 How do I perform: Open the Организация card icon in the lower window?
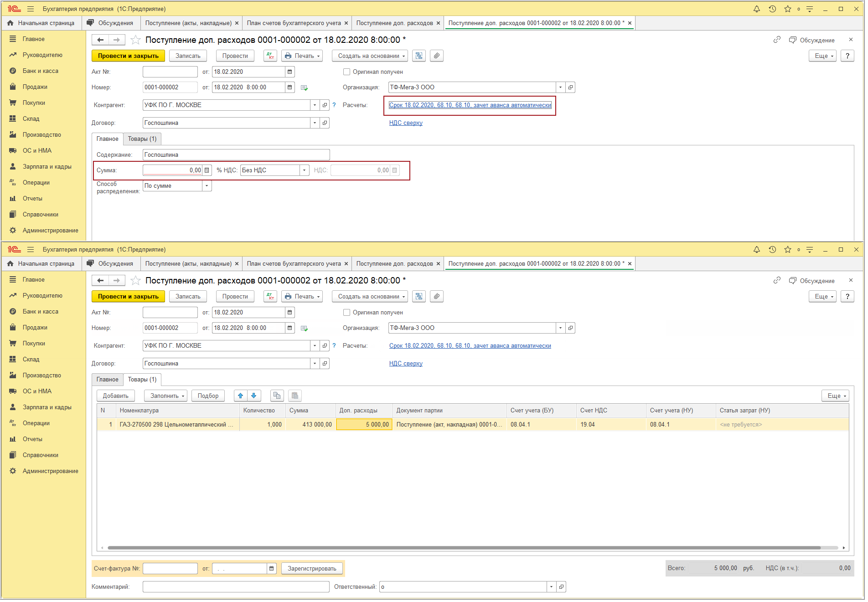(x=570, y=328)
